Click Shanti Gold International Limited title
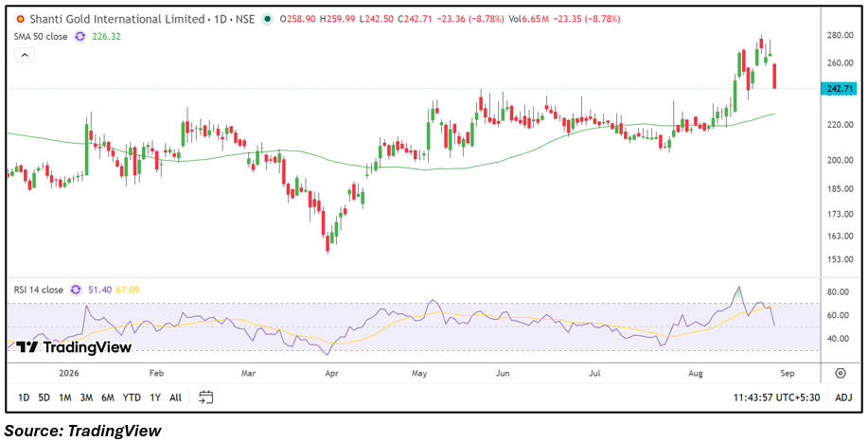 point(116,19)
